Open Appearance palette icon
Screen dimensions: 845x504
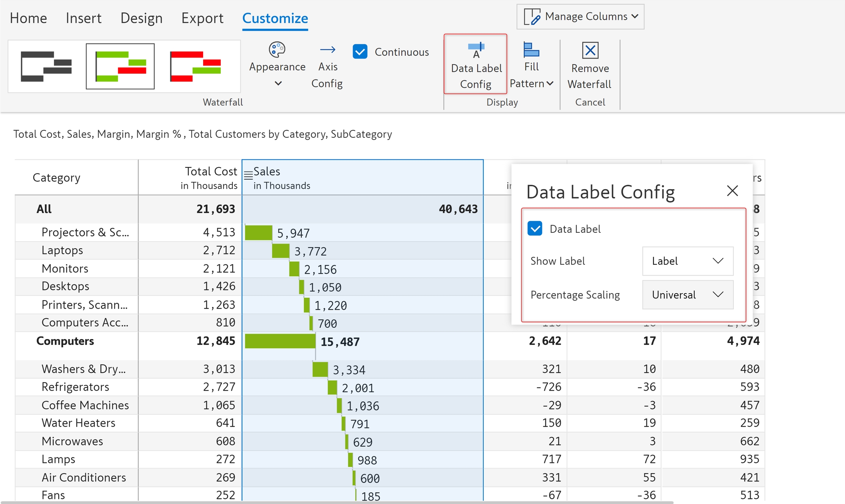click(277, 50)
